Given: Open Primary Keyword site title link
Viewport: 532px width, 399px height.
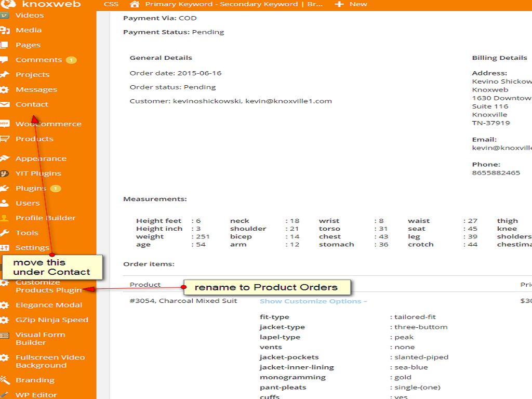Looking at the screenshot, I should [x=234, y=4].
